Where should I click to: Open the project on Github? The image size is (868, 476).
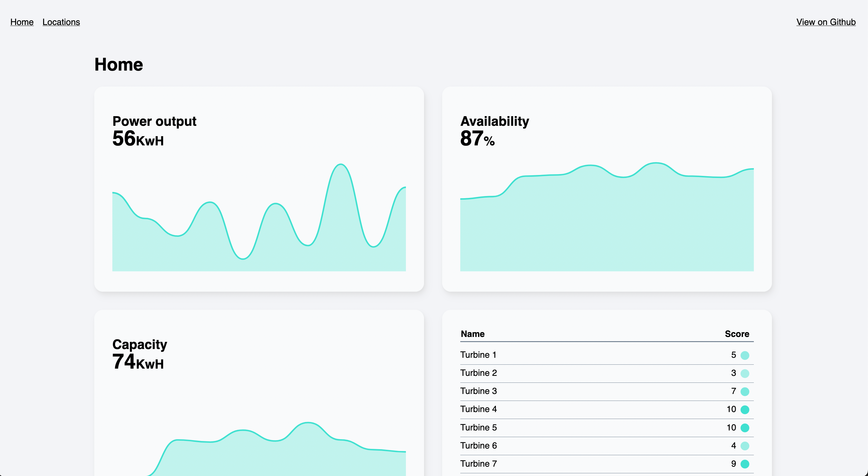pyautogui.click(x=825, y=22)
